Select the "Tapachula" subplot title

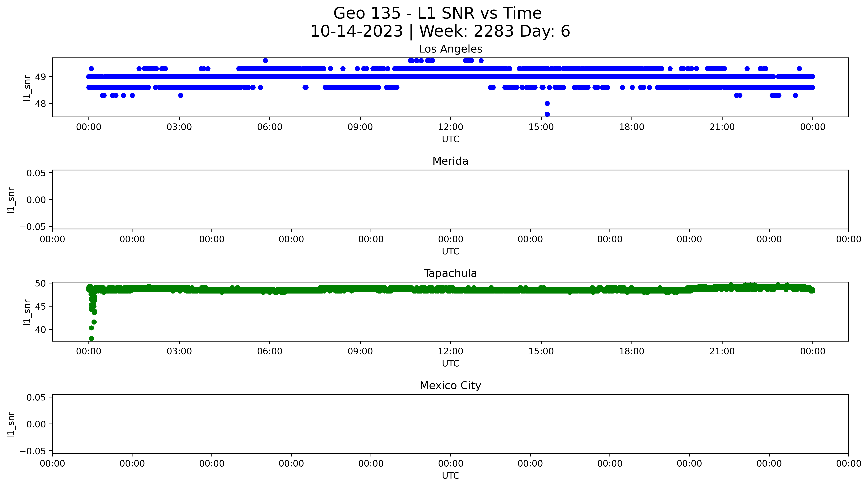[451, 273]
